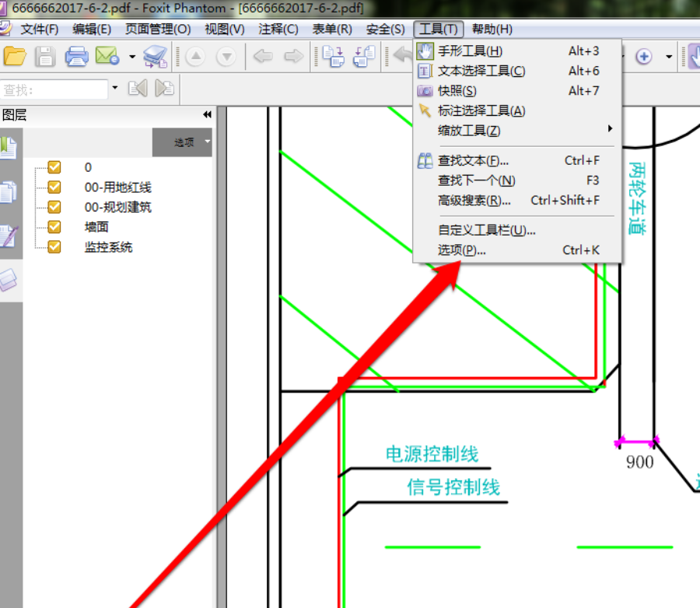
Task: Open the 帮助(H) menu
Action: (492, 29)
